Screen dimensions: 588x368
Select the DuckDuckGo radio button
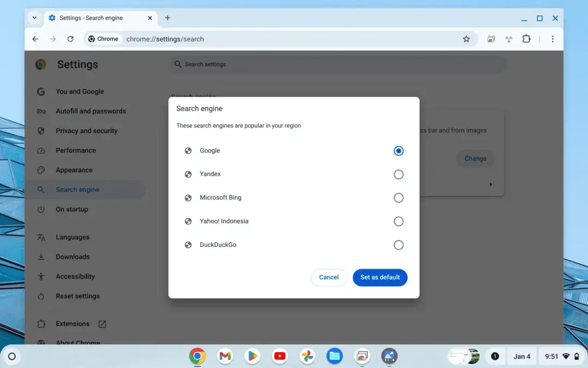[x=398, y=245]
